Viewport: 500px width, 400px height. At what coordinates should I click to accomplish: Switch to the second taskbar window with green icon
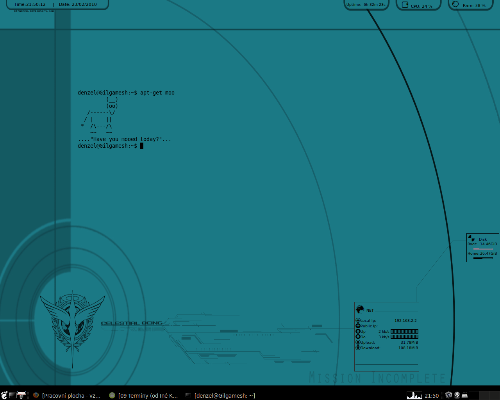143,396
